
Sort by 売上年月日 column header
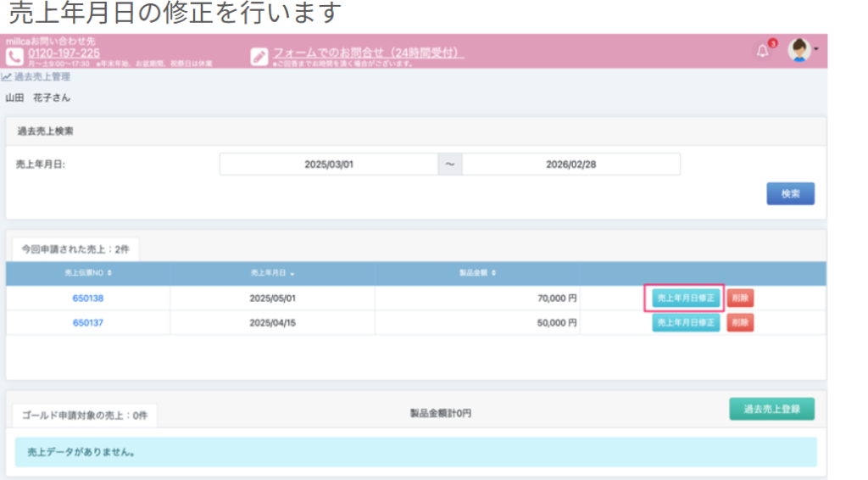point(273,273)
